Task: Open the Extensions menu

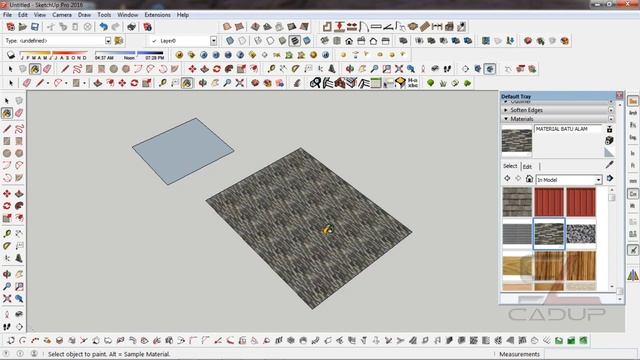Action: tap(158, 15)
